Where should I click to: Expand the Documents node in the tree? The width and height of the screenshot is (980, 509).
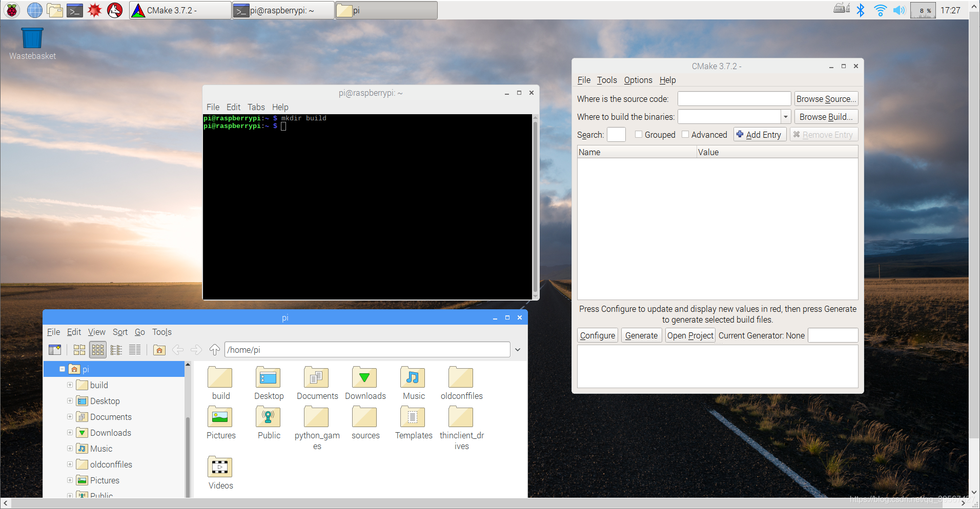[x=70, y=416]
